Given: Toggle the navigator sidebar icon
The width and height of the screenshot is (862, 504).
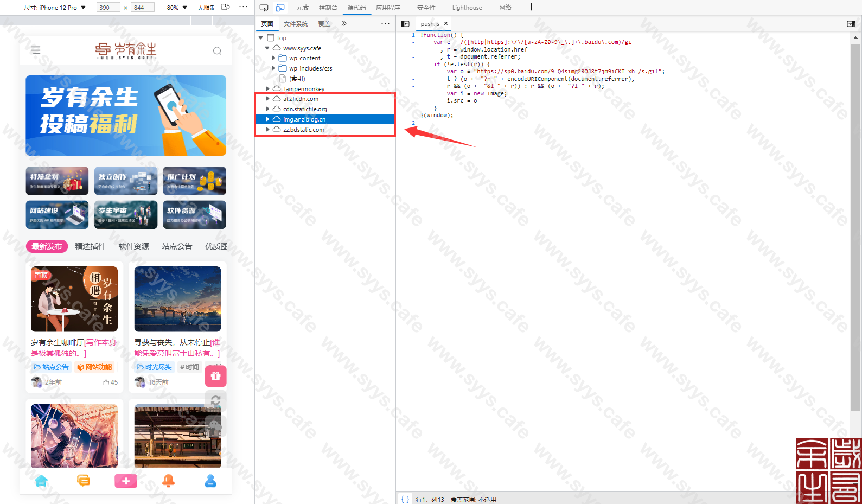Looking at the screenshot, I should (405, 24).
